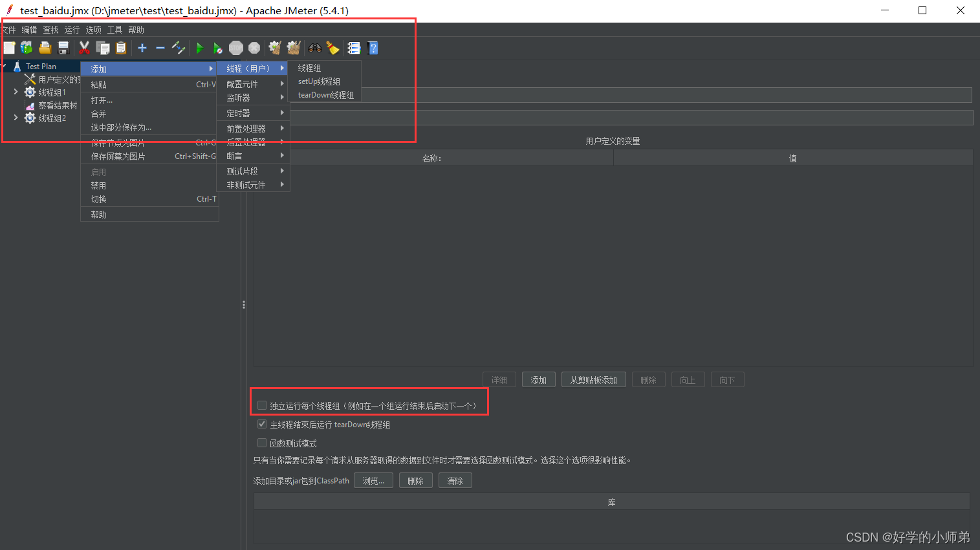
Task: Select 选中部分保存为... context entry
Action: [149, 127]
